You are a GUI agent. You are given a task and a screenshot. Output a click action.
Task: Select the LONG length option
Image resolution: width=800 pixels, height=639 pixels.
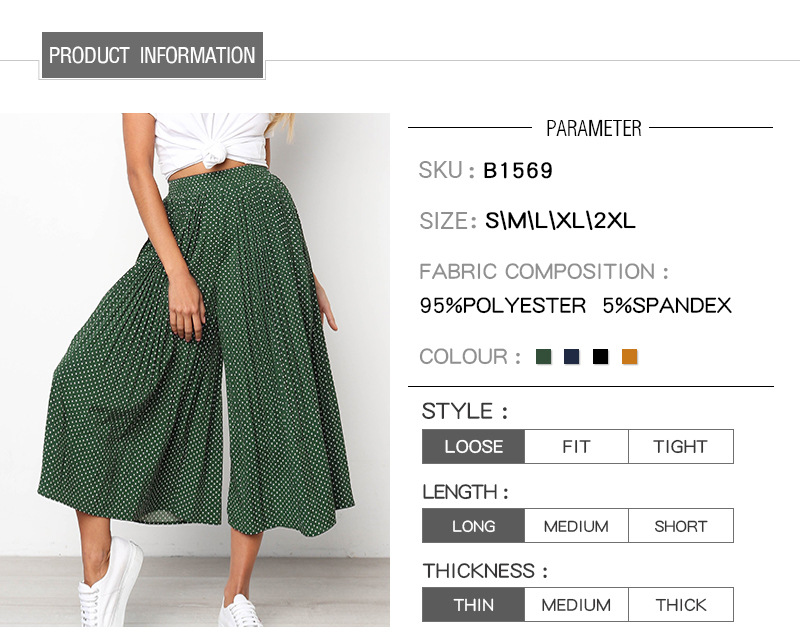click(473, 526)
